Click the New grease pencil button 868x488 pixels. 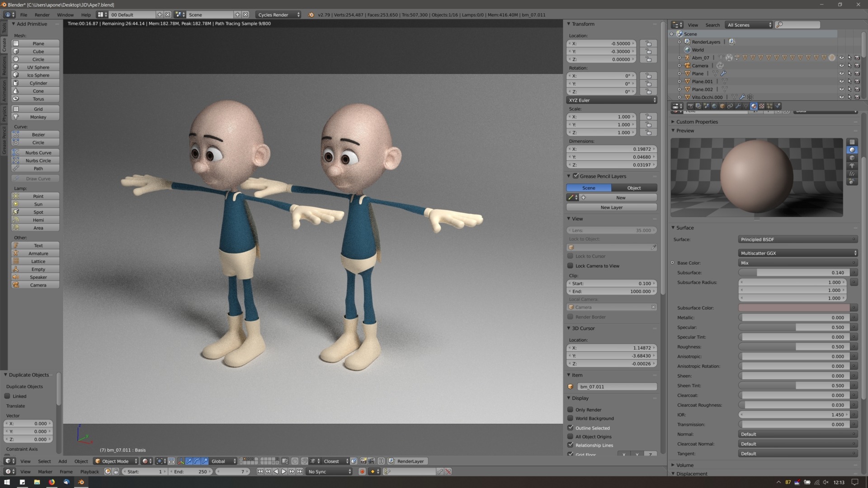[620, 197]
